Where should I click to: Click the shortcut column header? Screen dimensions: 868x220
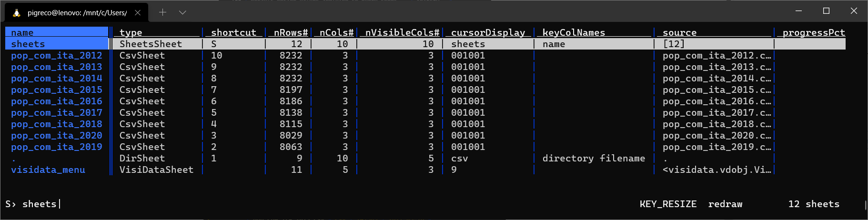pyautogui.click(x=233, y=33)
